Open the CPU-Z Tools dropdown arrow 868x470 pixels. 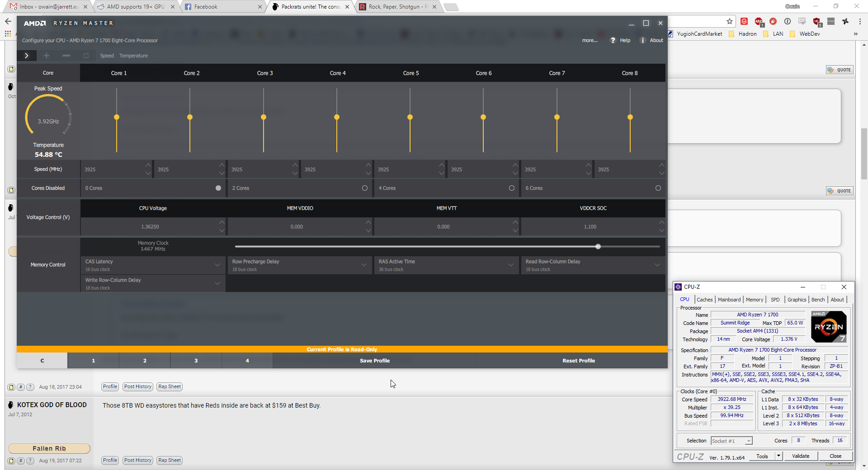[778, 456]
